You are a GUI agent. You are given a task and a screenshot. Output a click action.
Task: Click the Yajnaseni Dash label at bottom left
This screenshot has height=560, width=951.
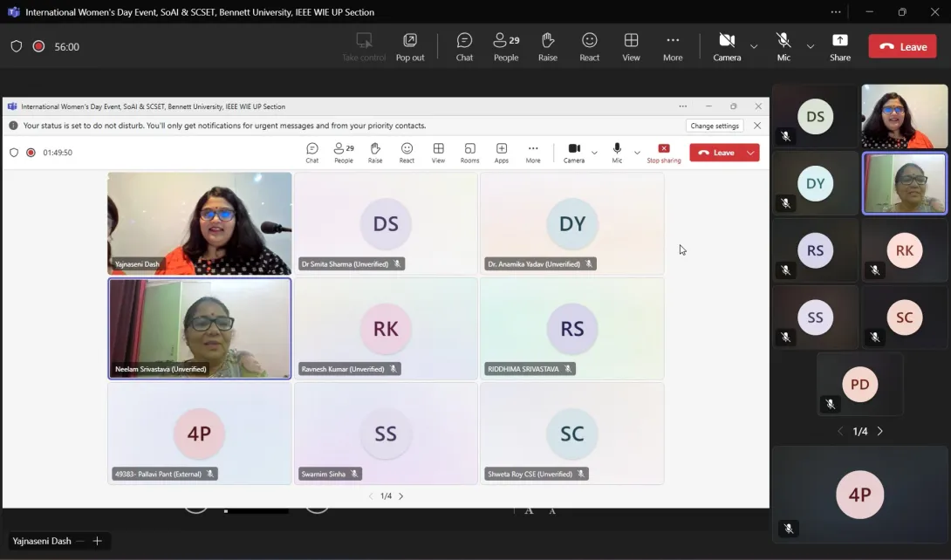pyautogui.click(x=42, y=541)
